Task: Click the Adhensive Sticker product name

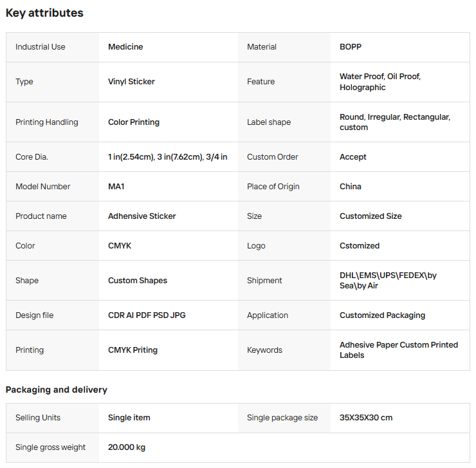Action: coord(142,216)
